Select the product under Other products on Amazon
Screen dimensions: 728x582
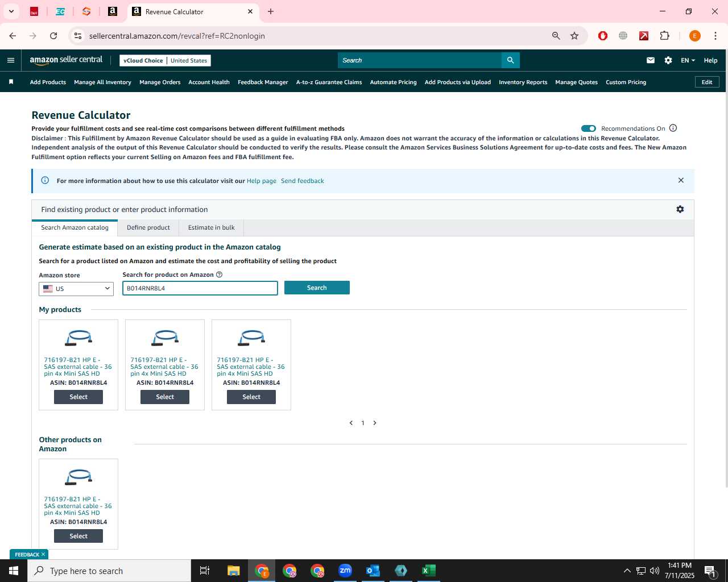click(x=78, y=536)
